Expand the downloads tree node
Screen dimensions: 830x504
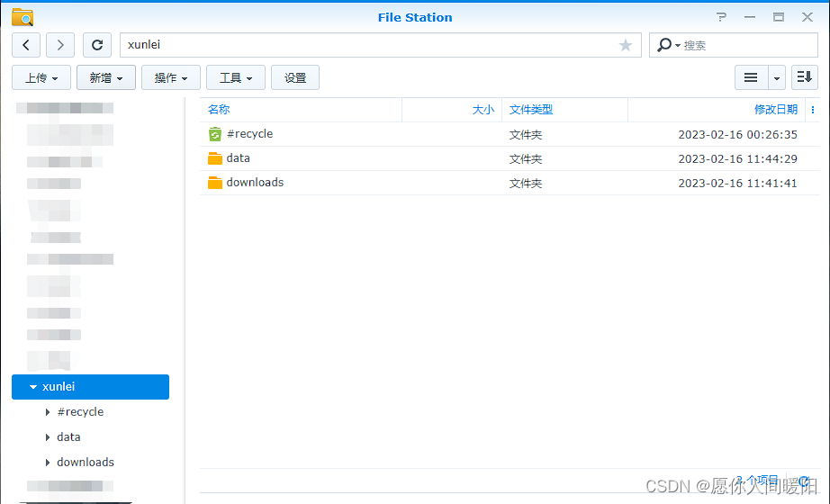(x=48, y=463)
